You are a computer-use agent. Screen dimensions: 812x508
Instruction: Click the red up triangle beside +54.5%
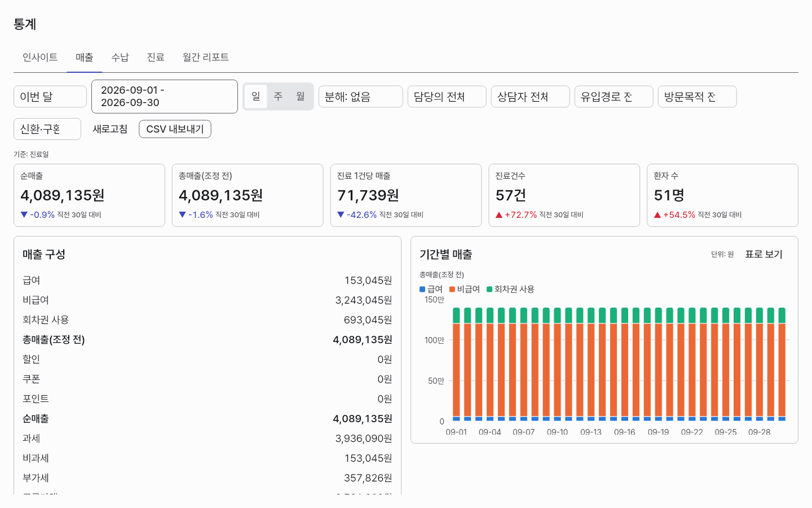click(x=657, y=214)
